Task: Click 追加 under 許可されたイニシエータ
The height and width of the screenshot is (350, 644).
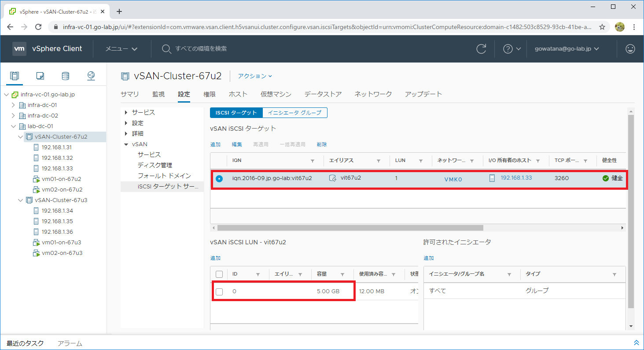Action: (429, 258)
